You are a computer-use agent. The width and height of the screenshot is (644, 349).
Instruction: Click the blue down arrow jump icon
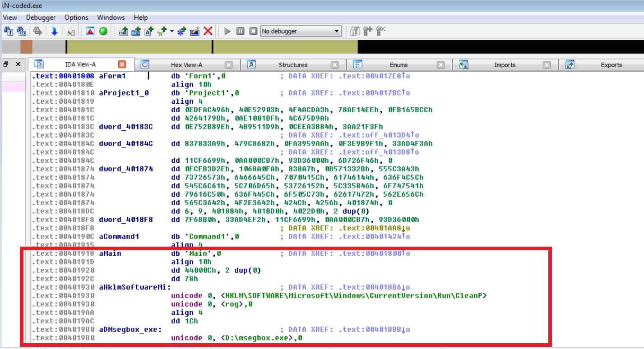[x=54, y=31]
